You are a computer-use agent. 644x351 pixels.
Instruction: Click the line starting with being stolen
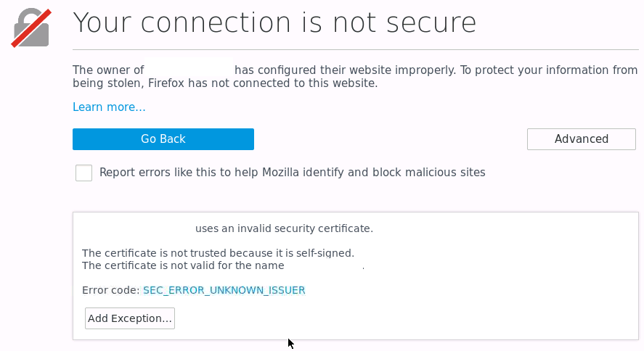(225, 83)
